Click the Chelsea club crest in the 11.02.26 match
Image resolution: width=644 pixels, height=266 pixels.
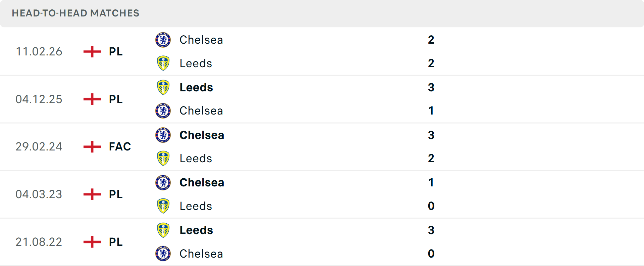pos(163,40)
